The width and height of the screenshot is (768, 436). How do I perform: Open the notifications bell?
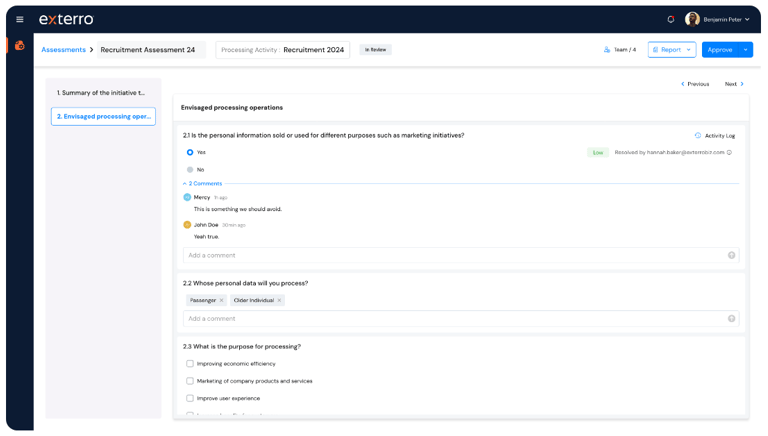(x=671, y=20)
